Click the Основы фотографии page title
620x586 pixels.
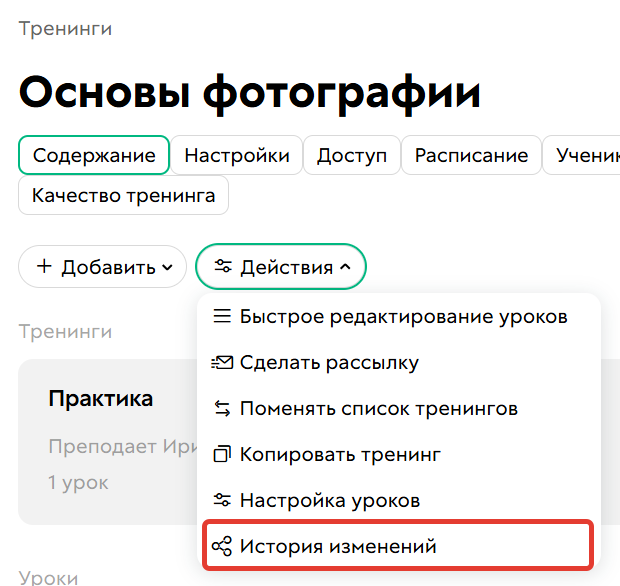coord(250,94)
